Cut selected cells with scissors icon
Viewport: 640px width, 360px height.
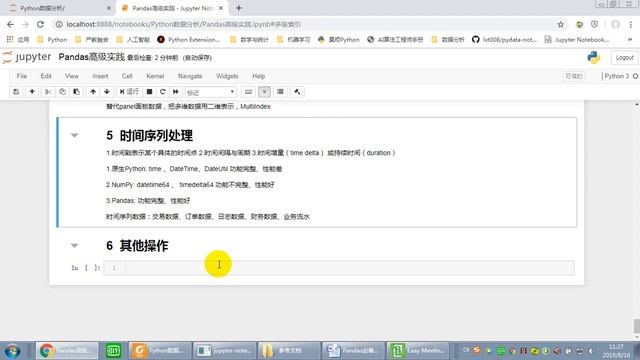click(x=48, y=92)
